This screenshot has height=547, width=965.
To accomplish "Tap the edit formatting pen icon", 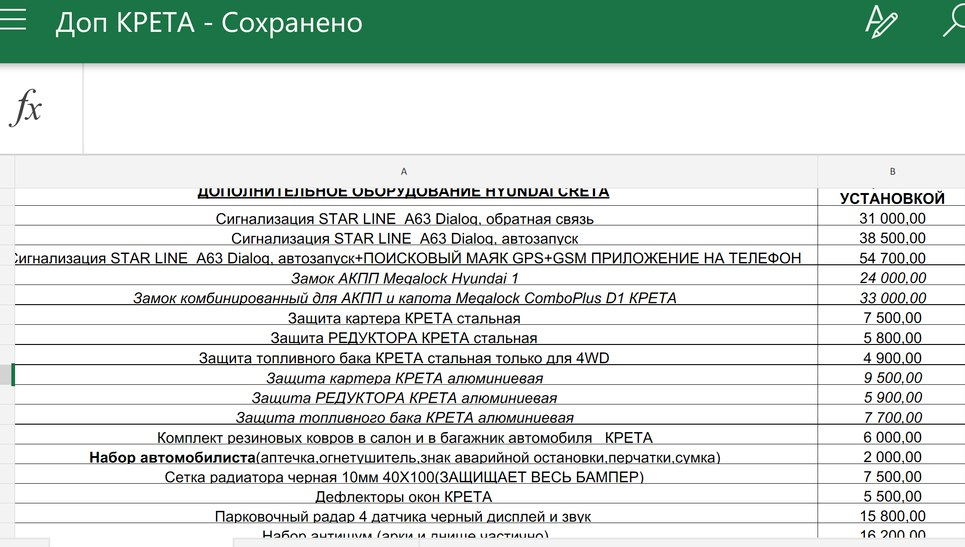I will click(881, 22).
